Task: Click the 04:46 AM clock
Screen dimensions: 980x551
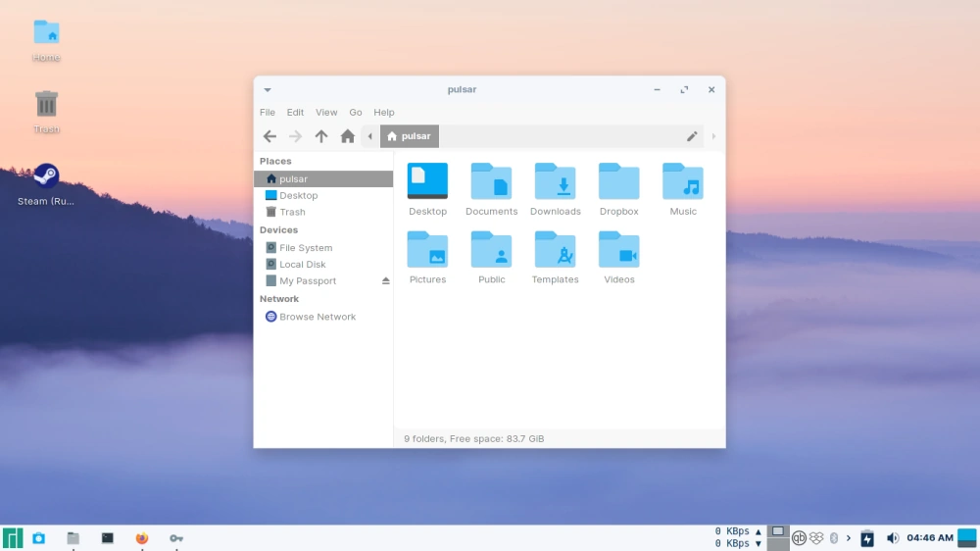Action: point(930,538)
